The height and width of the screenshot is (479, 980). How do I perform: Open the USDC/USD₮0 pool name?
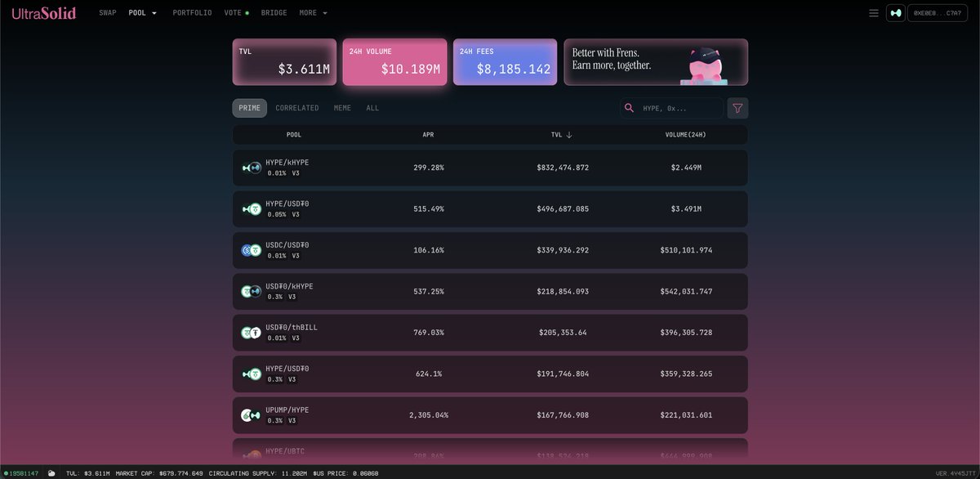[x=287, y=245]
